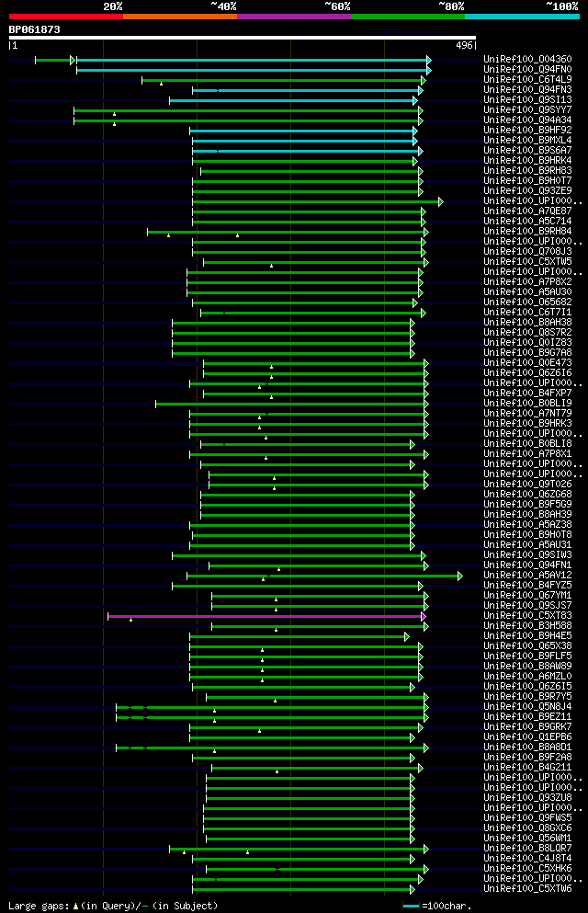View the UniRef100_Q5N8J4 entry
Image resolution: width=588 pixels, height=913 pixels.
(527, 707)
